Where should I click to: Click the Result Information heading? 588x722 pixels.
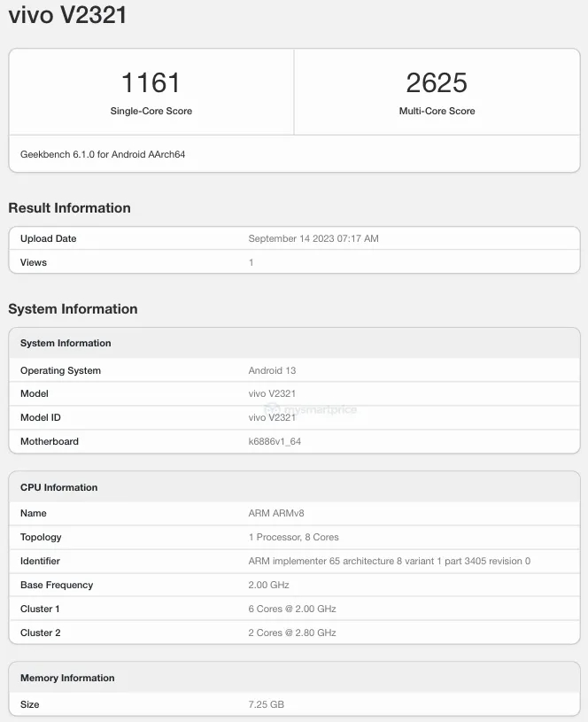[70, 208]
